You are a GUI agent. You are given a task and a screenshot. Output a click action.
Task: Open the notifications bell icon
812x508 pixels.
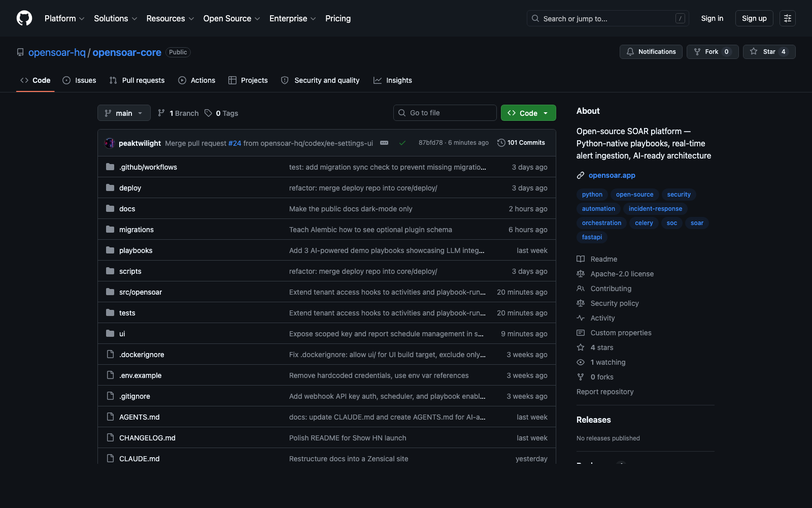630,52
